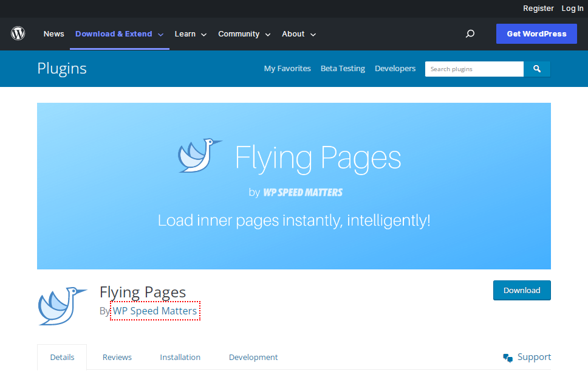Screen dimensions: 588x374
Task: Select the Details tab
Action: tap(62, 357)
